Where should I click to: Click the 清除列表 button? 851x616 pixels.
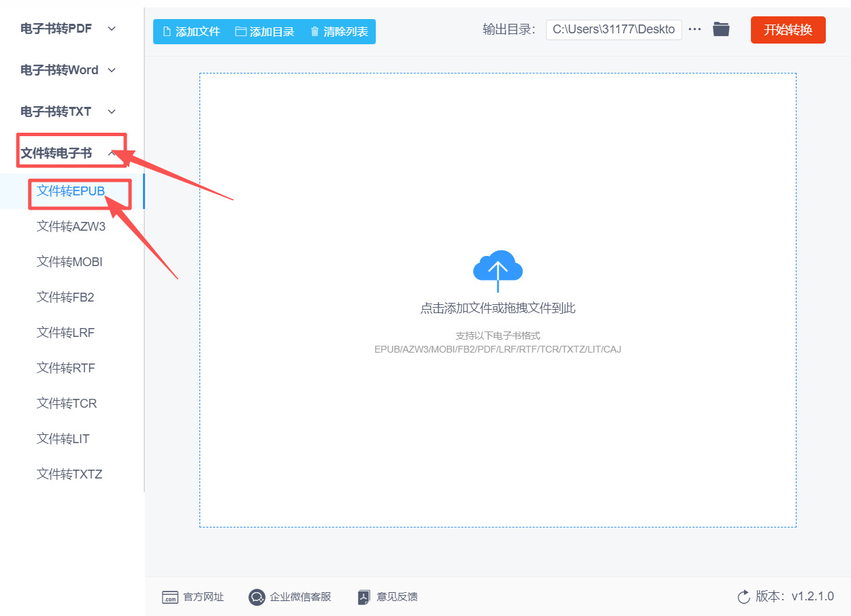tap(339, 31)
